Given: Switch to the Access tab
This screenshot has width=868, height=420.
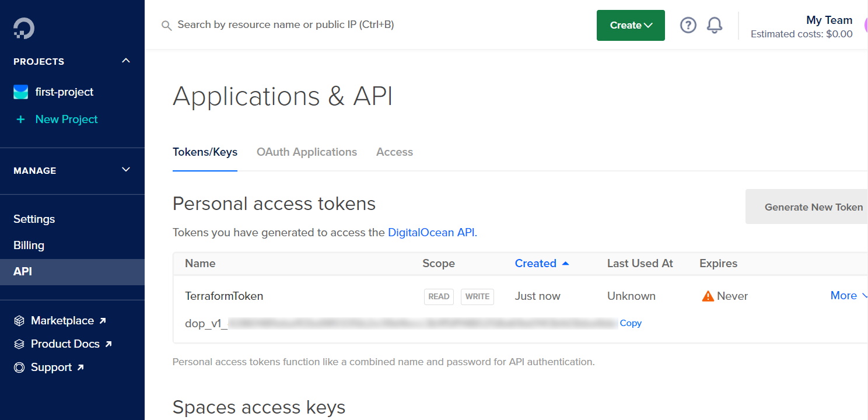Looking at the screenshot, I should coord(394,152).
